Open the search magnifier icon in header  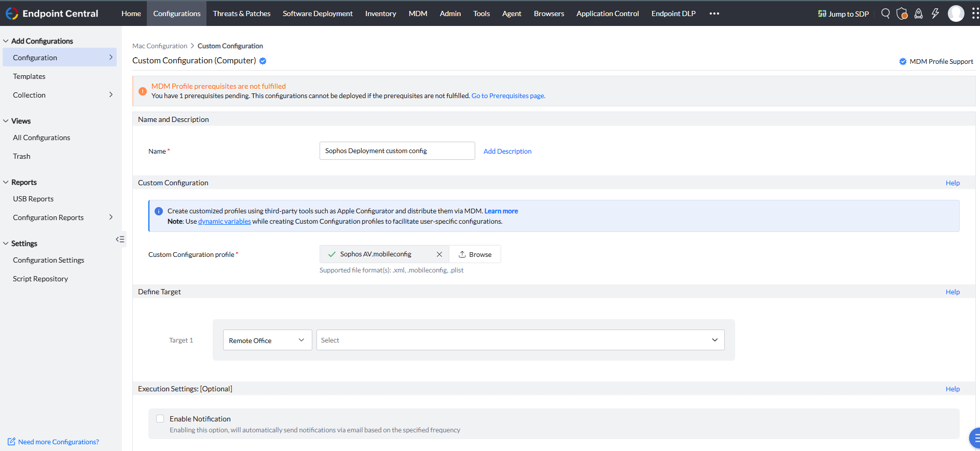[x=886, y=13]
